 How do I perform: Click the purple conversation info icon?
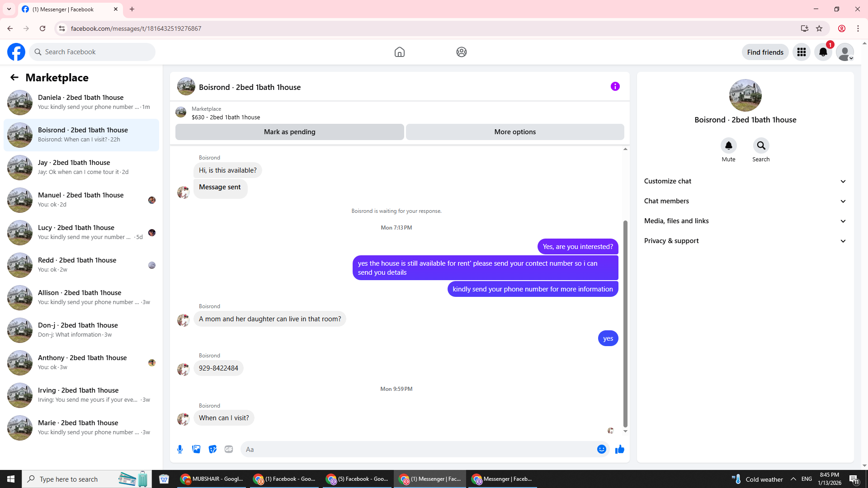click(x=615, y=86)
